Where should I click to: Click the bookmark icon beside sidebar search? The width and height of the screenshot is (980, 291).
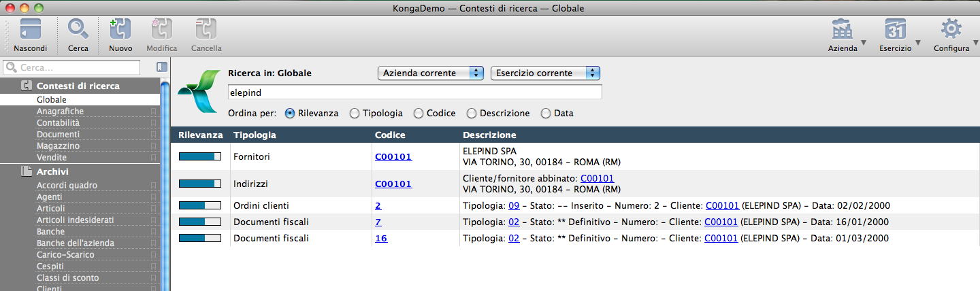point(161,67)
